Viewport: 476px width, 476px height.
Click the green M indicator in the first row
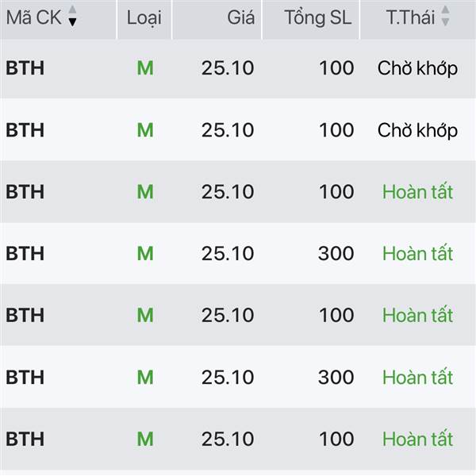point(144,68)
